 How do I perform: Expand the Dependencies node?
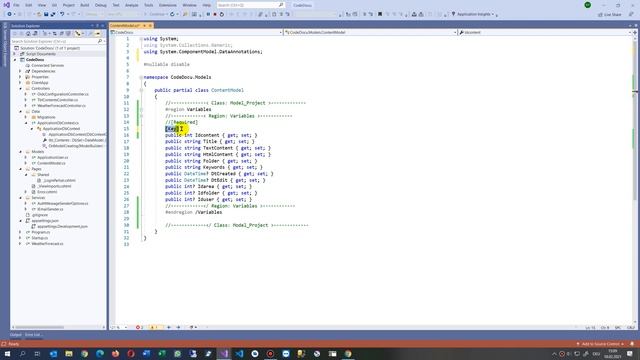pyautogui.click(x=20, y=71)
